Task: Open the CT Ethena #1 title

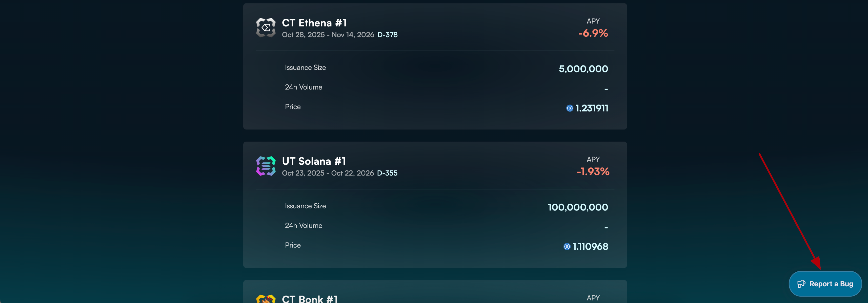Action: click(314, 23)
